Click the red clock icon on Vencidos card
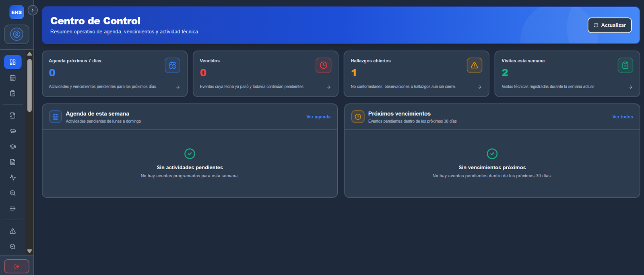This screenshot has width=644, height=275. pyautogui.click(x=324, y=66)
